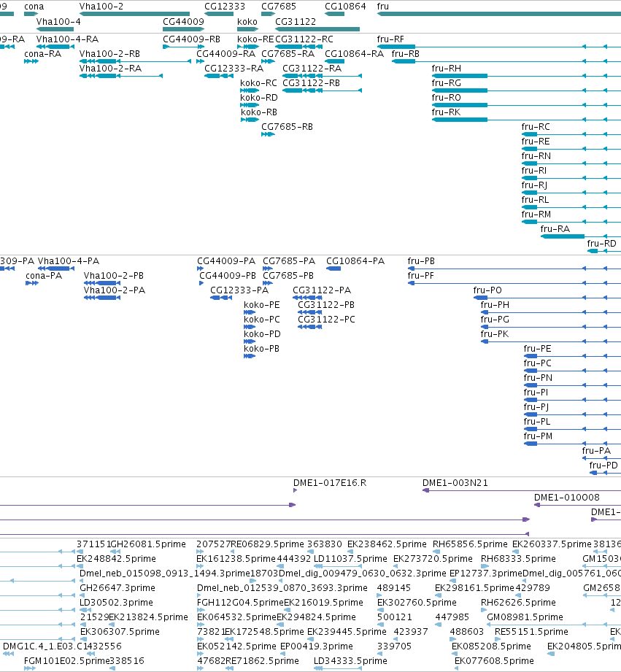Click the koko-RB transcript label
621x672 pixels.
pyautogui.click(x=259, y=112)
